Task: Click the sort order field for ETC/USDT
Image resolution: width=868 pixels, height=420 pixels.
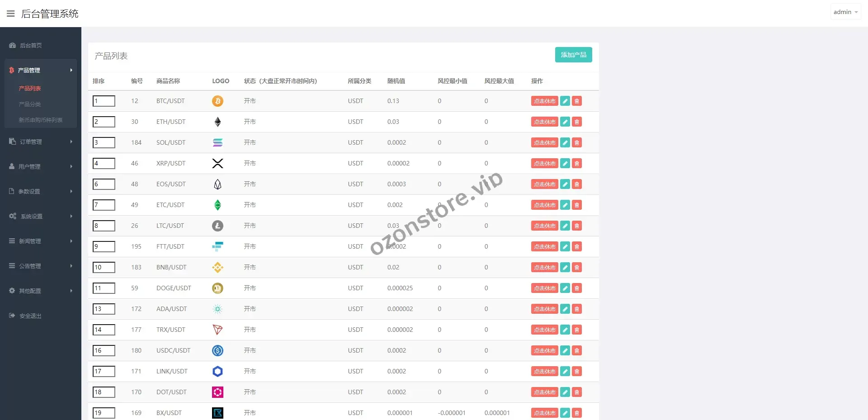Action: (104, 205)
